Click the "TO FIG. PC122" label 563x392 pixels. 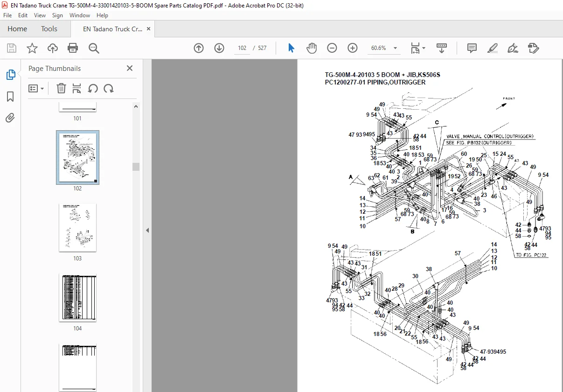click(x=531, y=255)
